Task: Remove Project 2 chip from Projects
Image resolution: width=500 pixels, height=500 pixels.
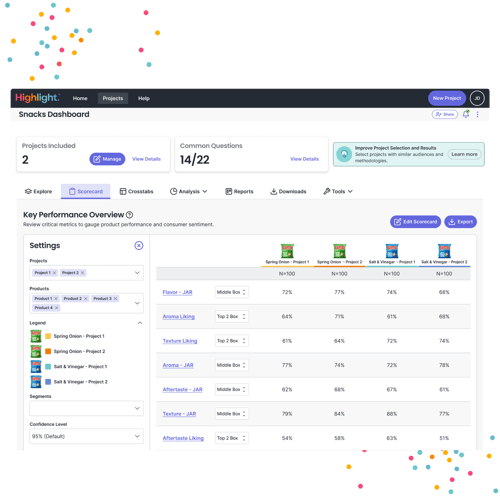Action: pyautogui.click(x=83, y=273)
